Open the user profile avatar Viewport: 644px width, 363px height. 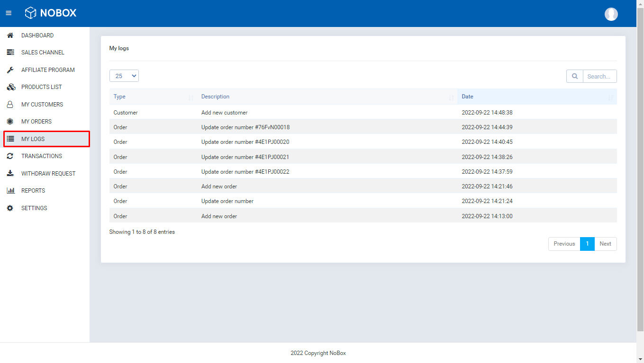click(611, 14)
